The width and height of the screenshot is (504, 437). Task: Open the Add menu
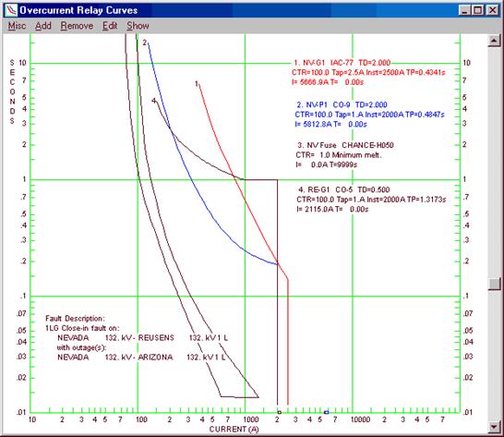pos(43,26)
